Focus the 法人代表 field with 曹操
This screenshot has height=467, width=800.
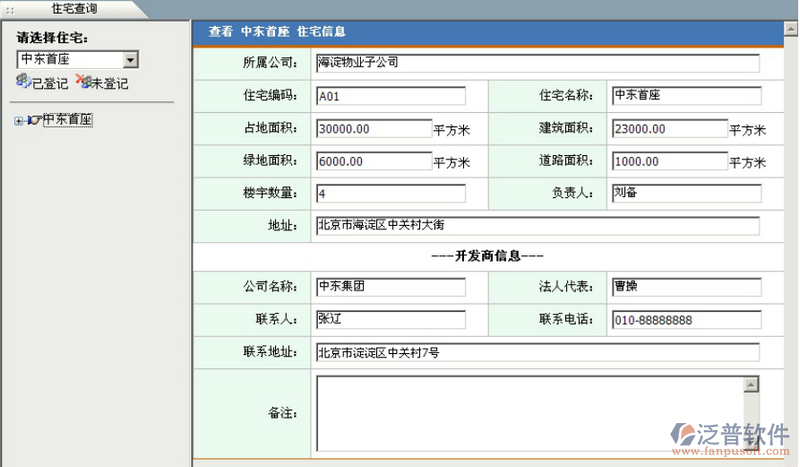(686, 287)
